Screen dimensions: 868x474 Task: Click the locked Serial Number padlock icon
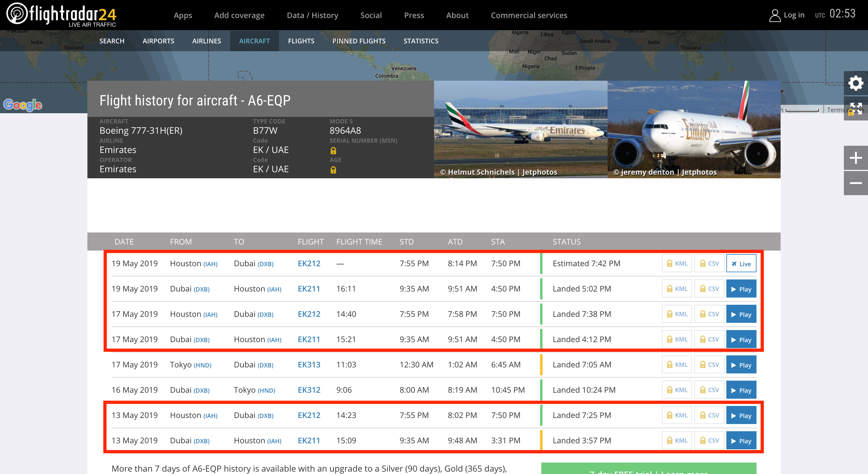click(333, 151)
